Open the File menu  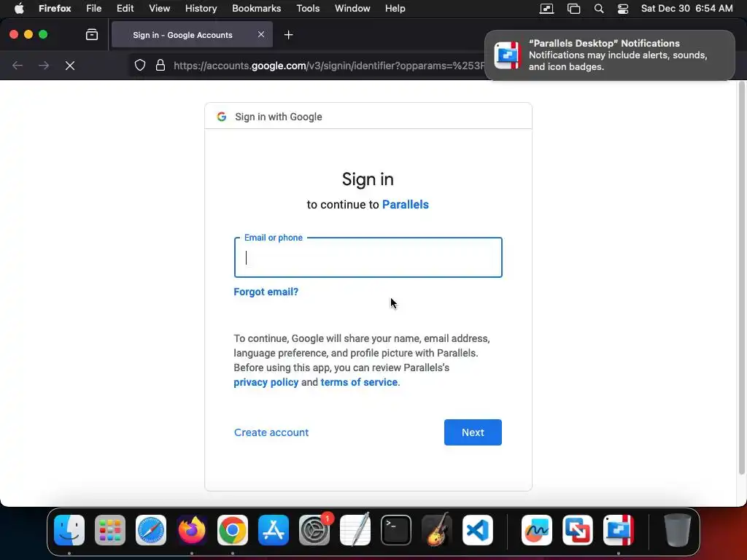point(94,9)
